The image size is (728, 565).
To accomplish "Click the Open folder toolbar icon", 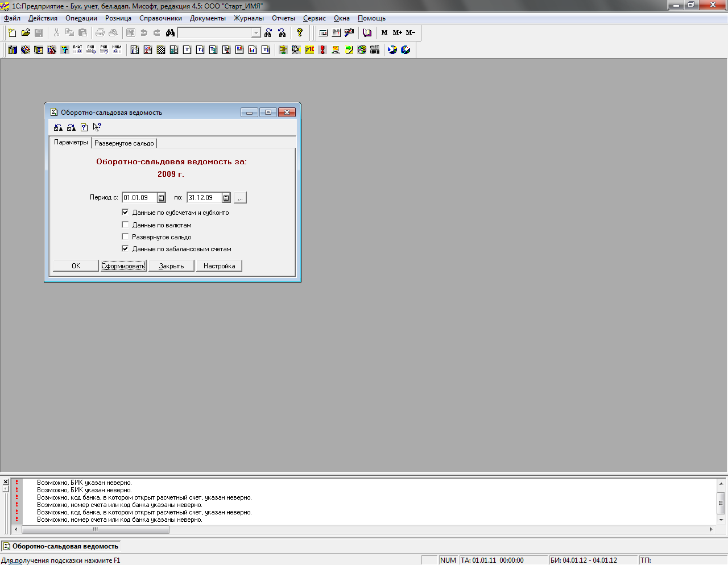I will pos(26,33).
